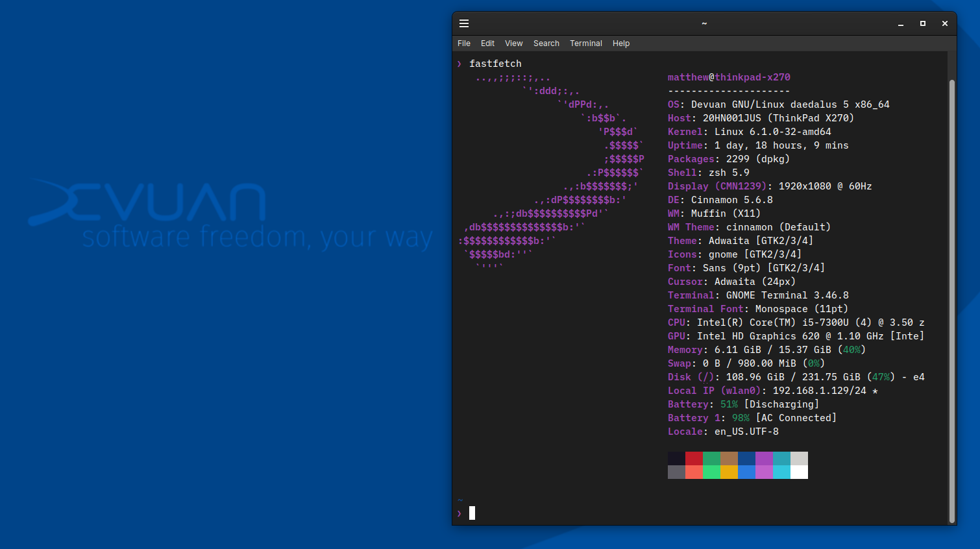Click the 'CPU: Intel(R) Core(TM) i5-7300U' line
Viewport: 980px width, 549px height.
tap(796, 323)
